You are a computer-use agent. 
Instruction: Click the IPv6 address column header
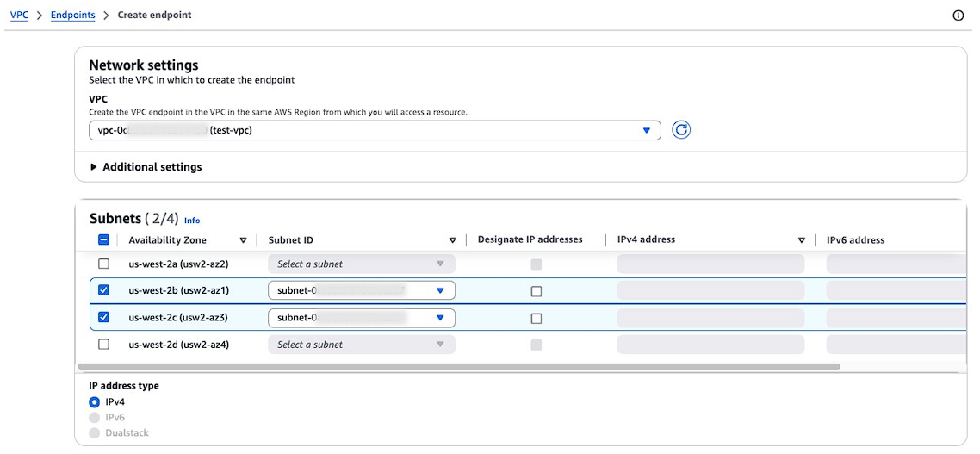856,239
